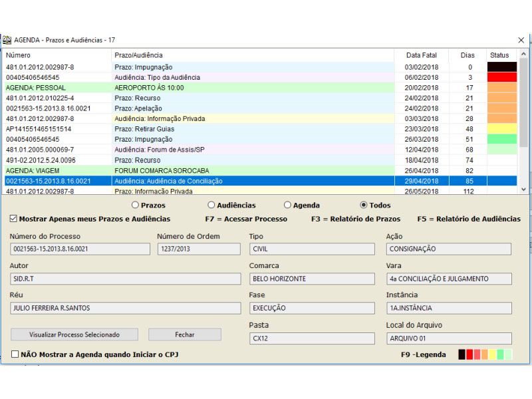The image size is (532, 399).
Task: Select the Todos radio button
Action: coord(364,205)
